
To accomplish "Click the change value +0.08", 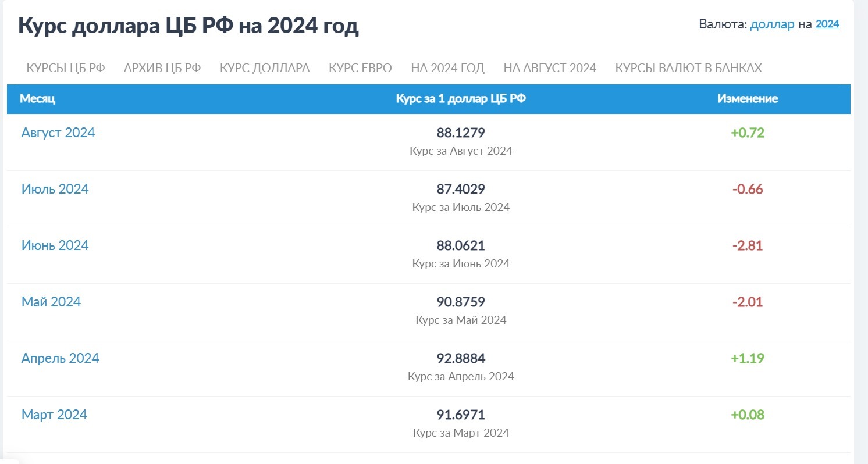I will pyautogui.click(x=748, y=415).
